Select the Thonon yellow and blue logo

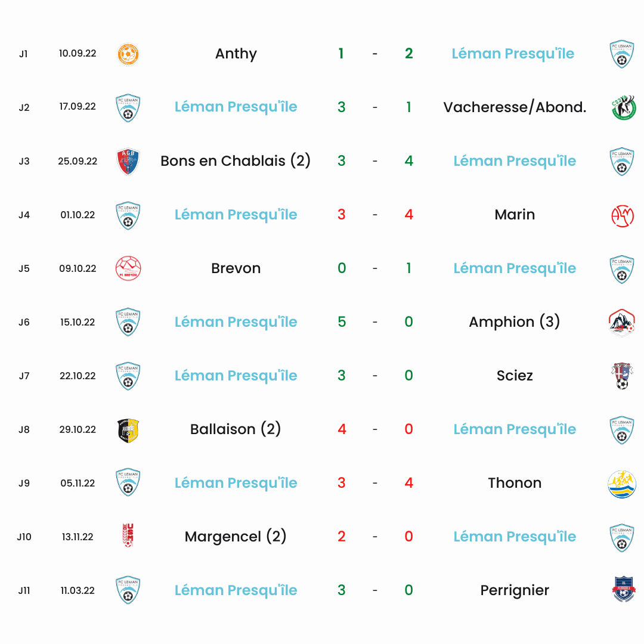click(622, 484)
